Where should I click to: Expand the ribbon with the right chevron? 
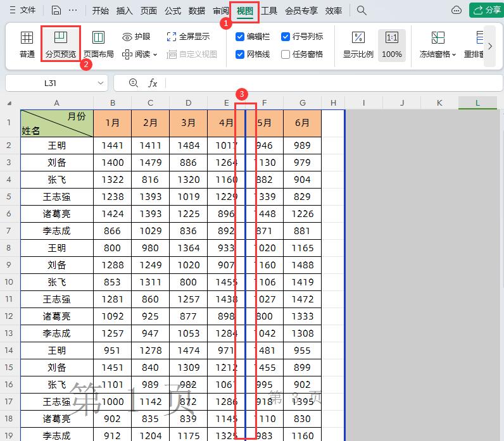click(x=490, y=46)
